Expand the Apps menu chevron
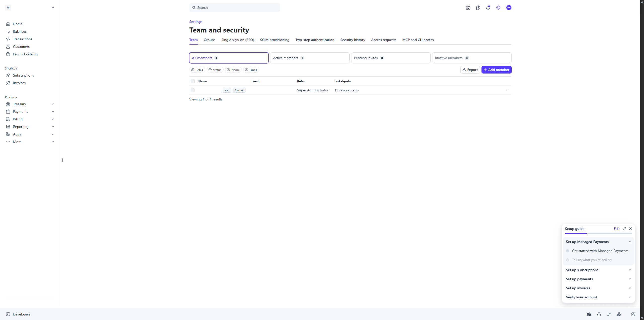 pyautogui.click(x=53, y=134)
